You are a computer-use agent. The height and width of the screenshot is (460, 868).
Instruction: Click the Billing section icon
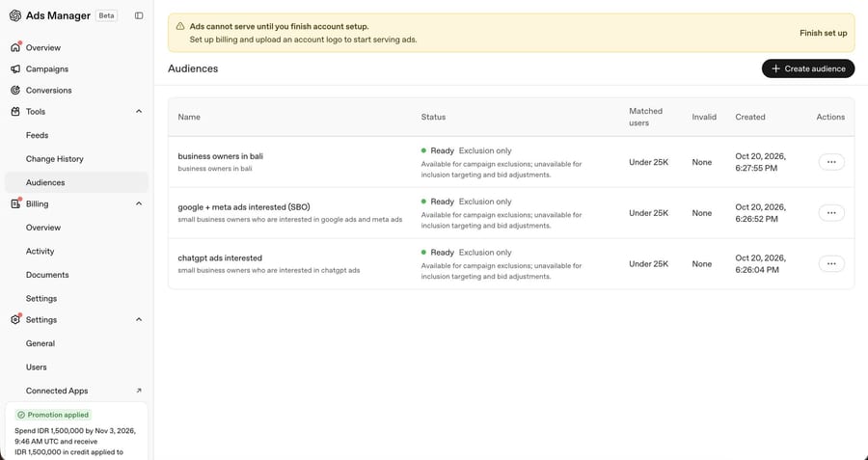[14, 203]
